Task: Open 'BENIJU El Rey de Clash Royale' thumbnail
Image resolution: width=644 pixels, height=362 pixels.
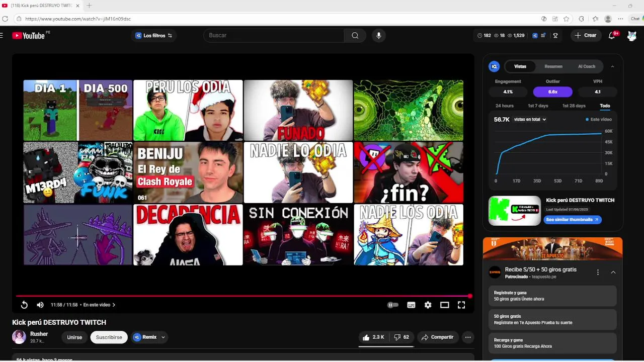Action: coord(188,172)
